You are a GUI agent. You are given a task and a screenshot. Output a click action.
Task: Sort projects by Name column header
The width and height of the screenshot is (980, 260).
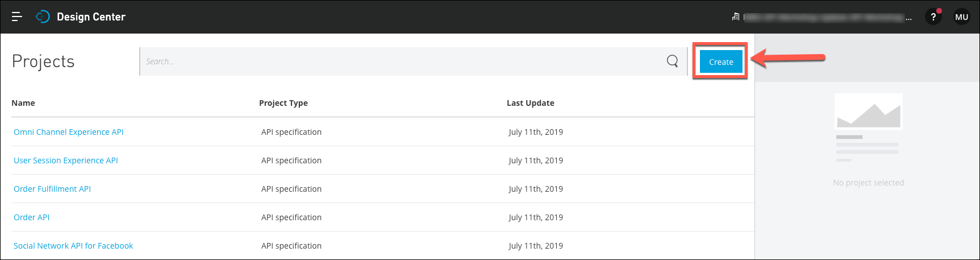click(x=23, y=103)
